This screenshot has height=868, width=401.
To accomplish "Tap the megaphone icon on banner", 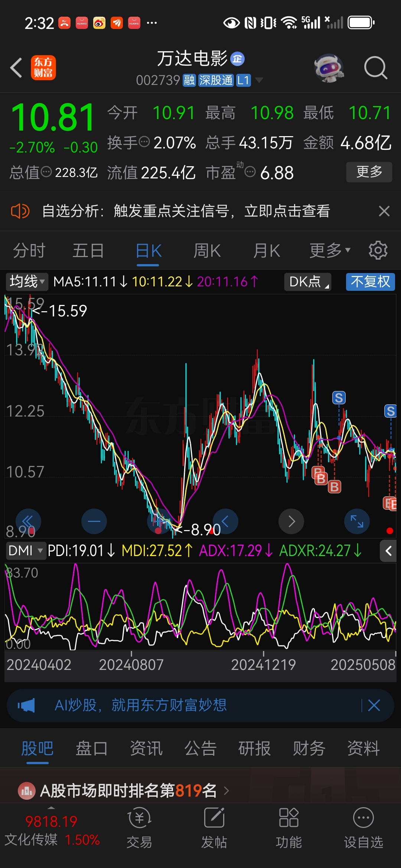I will tap(26, 705).
